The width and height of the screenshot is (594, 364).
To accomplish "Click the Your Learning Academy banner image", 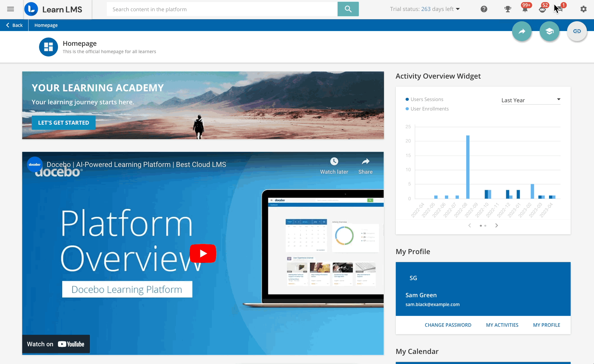I will pos(203,105).
